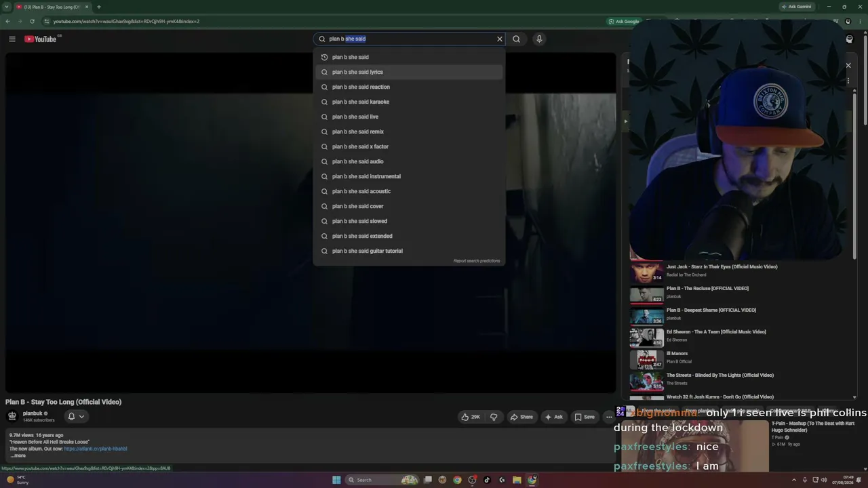The image size is (868, 488).
Task: Dislike the Plan B video
Action: tap(494, 417)
